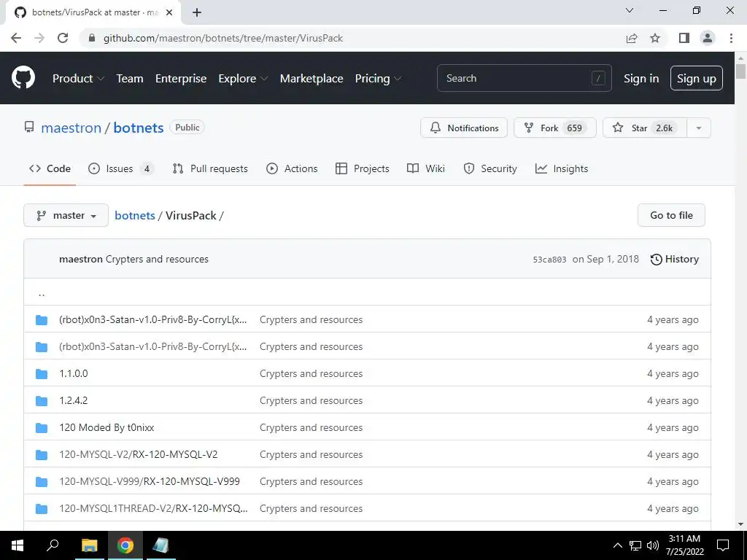This screenshot has height=560, width=747.
Task: Click the folder icon beside 120-MYSQL-V999
Action: (x=42, y=482)
